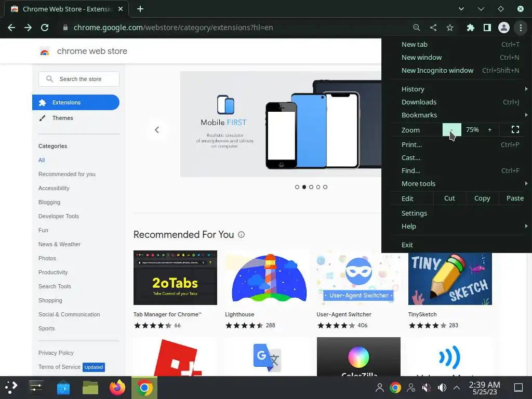Open the file manager folder icon in taskbar

pyautogui.click(x=90, y=388)
